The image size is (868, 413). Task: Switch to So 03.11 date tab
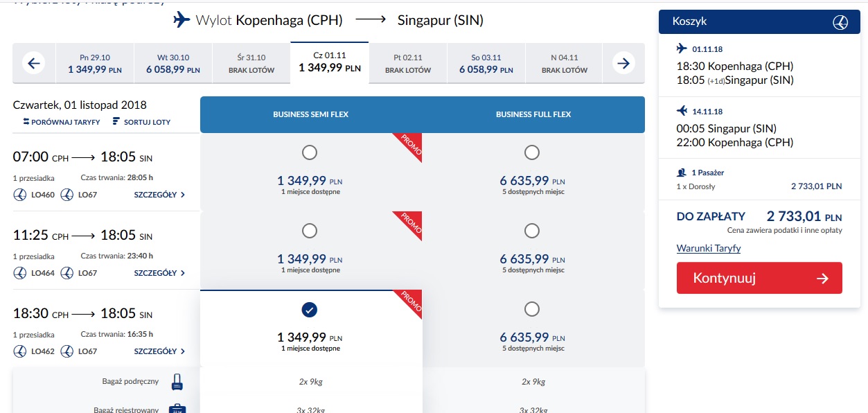click(486, 64)
